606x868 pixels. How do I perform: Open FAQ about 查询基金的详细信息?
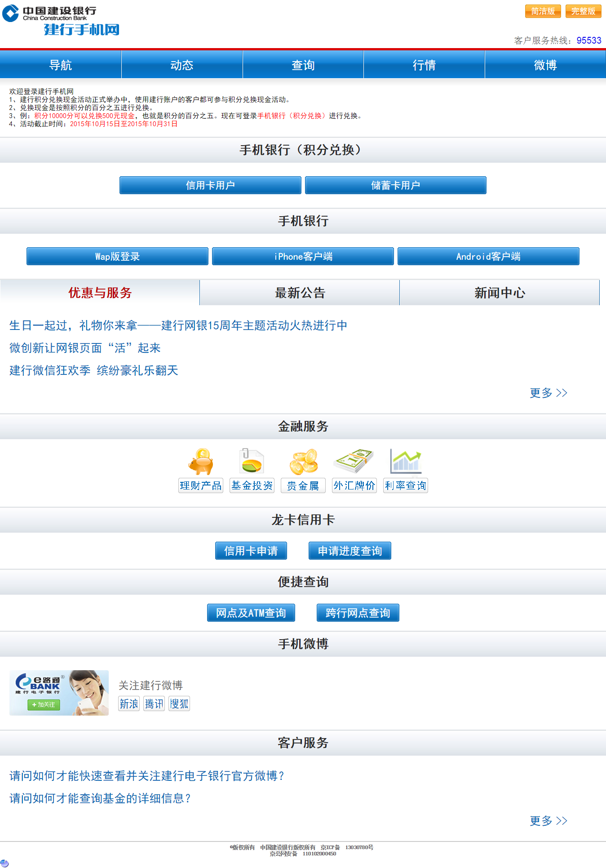click(x=100, y=798)
